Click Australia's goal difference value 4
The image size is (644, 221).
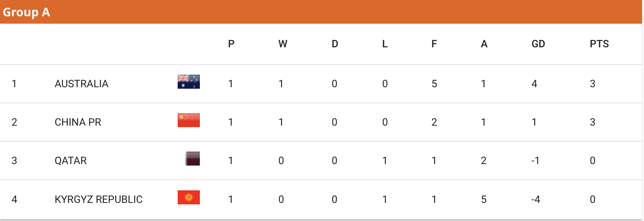point(534,84)
